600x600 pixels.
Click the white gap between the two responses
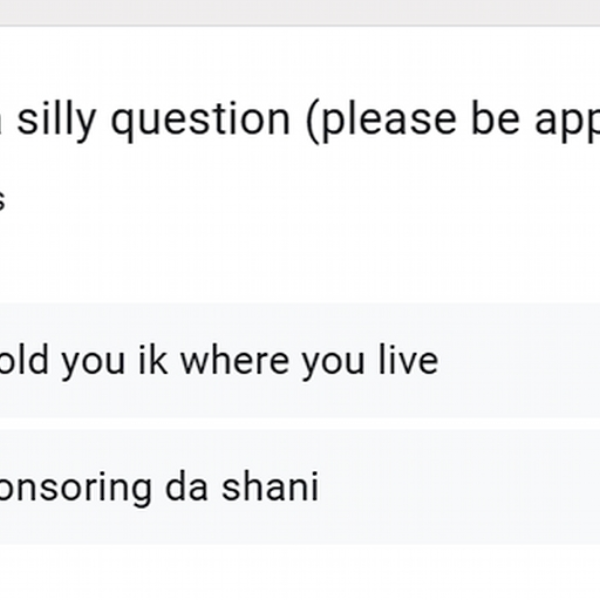300,424
